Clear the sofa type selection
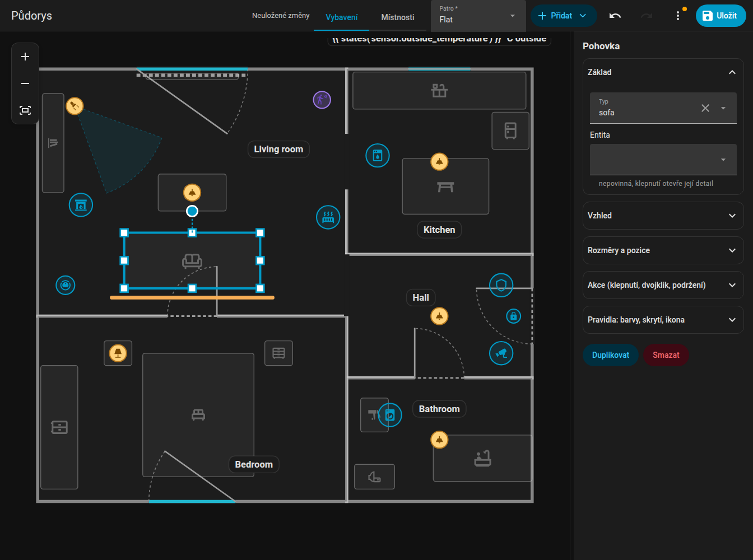This screenshot has width=753, height=560. [x=705, y=108]
